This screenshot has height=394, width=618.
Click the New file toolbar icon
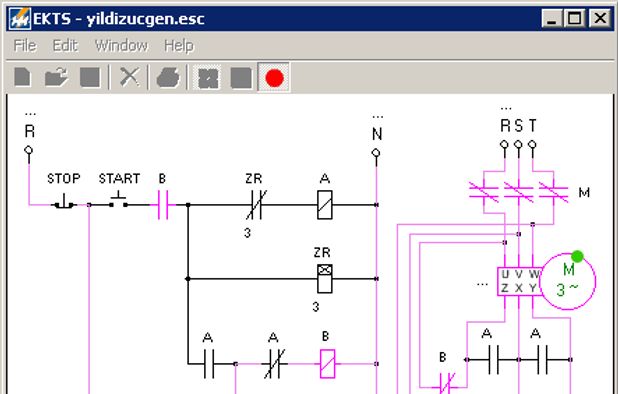point(22,77)
